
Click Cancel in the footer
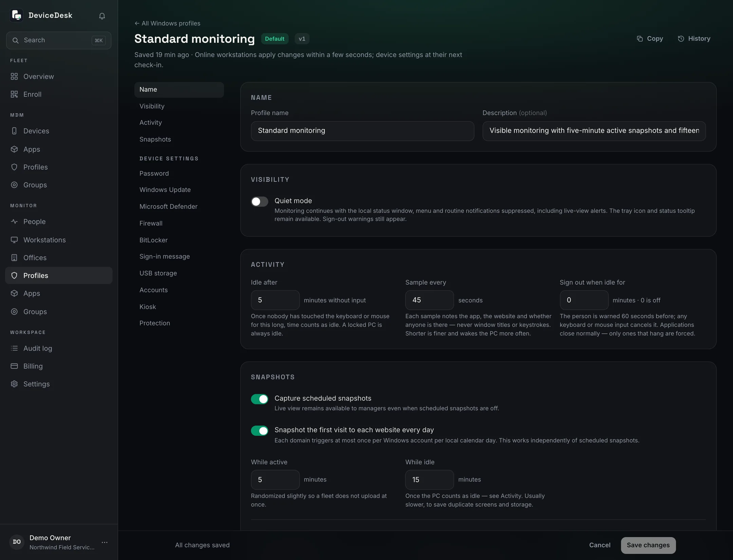click(600, 545)
